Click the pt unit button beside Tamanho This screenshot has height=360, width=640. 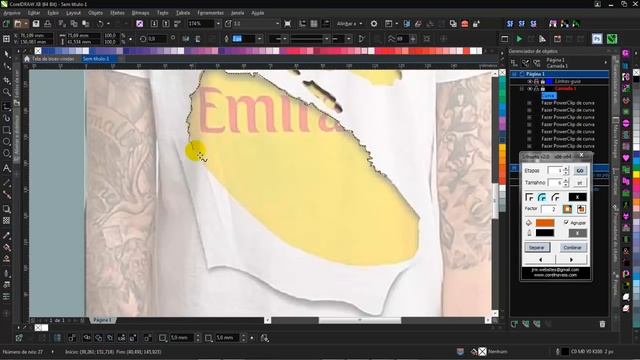tap(580, 182)
